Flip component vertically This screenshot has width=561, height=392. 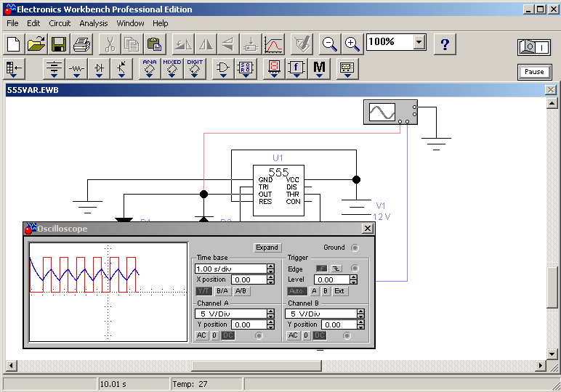coord(228,44)
